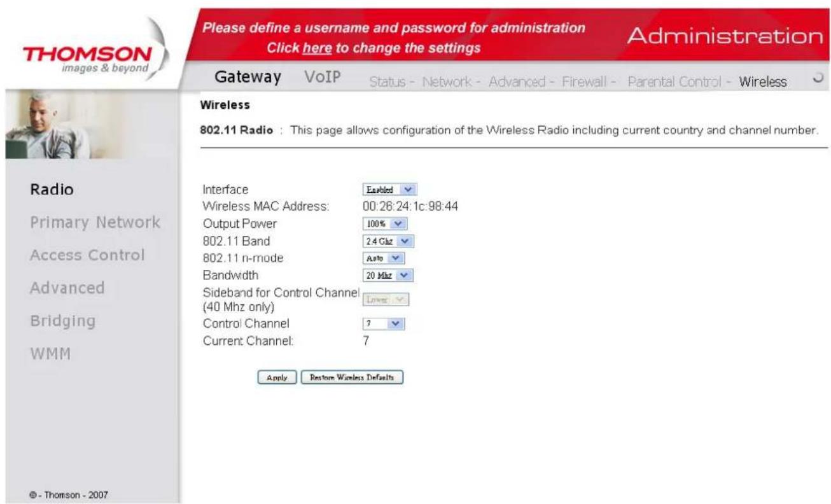Viewport: 831px width, 504px height.
Task: Switch to the VoIP tab
Action: 321,77
